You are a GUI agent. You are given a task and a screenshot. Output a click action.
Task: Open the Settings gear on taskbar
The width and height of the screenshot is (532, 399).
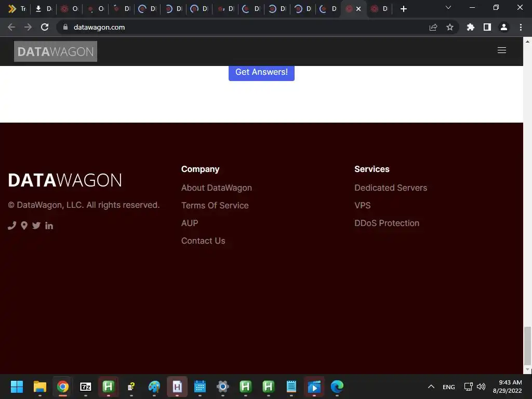222,387
